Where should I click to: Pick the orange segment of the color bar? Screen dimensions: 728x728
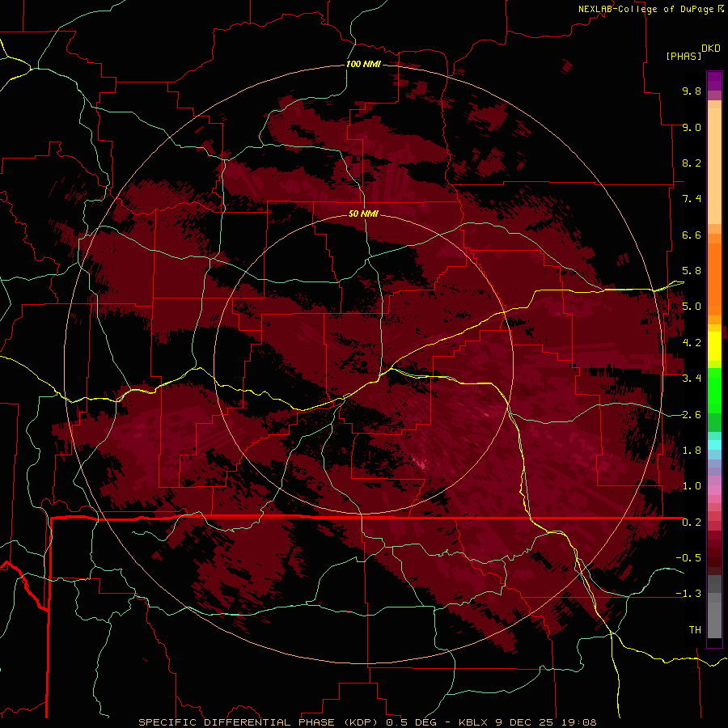(714, 278)
